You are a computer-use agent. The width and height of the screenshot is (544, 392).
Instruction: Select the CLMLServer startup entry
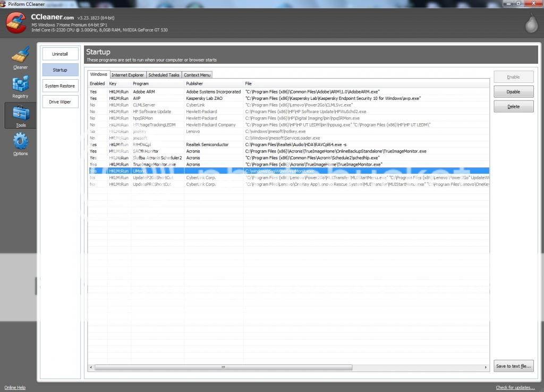[288, 105]
